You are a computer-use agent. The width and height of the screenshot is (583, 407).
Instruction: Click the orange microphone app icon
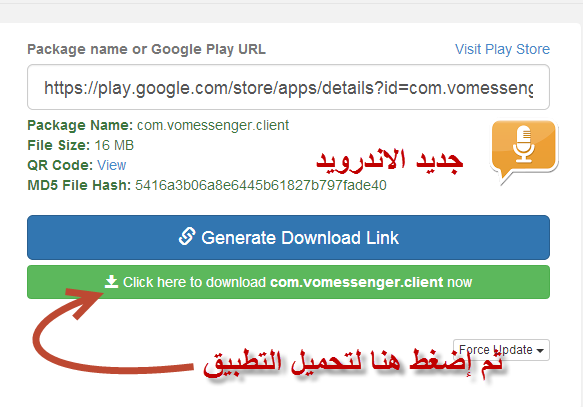click(x=524, y=151)
